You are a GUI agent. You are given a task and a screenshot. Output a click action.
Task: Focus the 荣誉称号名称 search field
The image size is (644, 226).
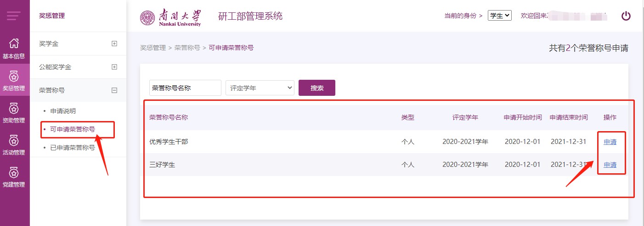185,88
